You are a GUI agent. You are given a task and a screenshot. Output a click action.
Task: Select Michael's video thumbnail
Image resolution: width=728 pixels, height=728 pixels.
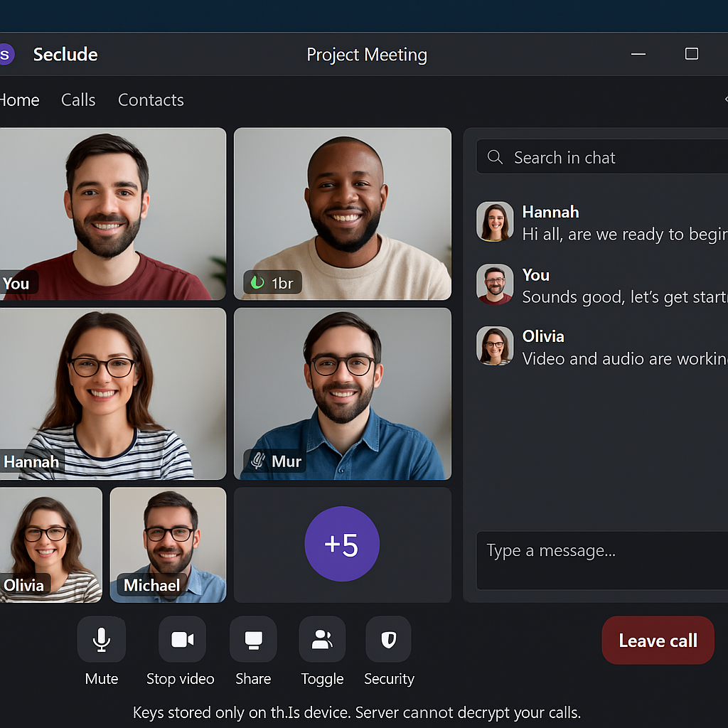click(168, 544)
